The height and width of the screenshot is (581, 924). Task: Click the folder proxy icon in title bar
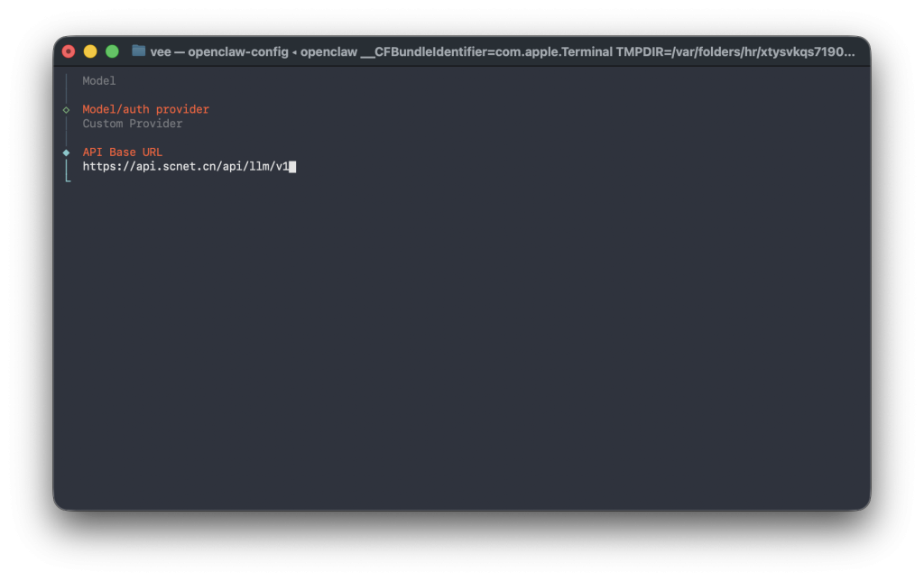pos(138,51)
